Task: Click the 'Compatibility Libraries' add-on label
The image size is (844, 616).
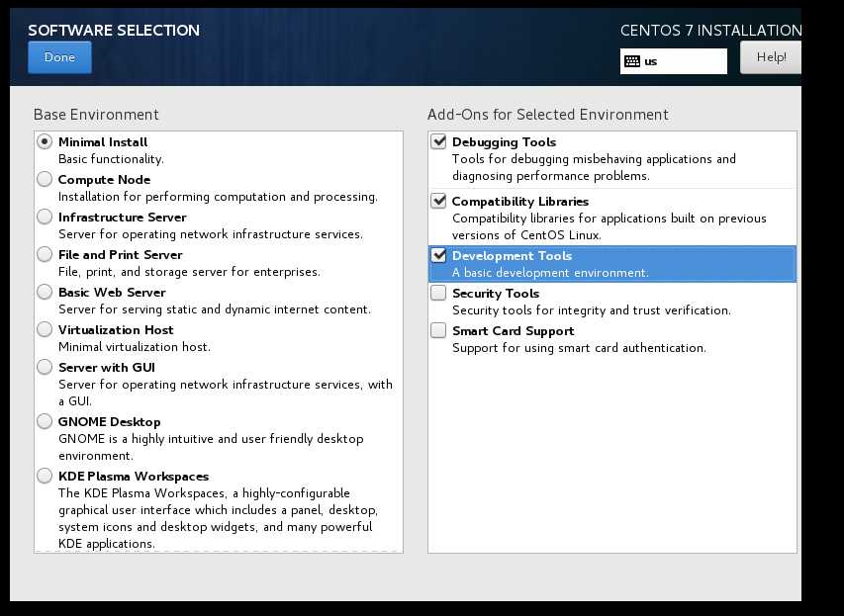Action: (x=520, y=201)
